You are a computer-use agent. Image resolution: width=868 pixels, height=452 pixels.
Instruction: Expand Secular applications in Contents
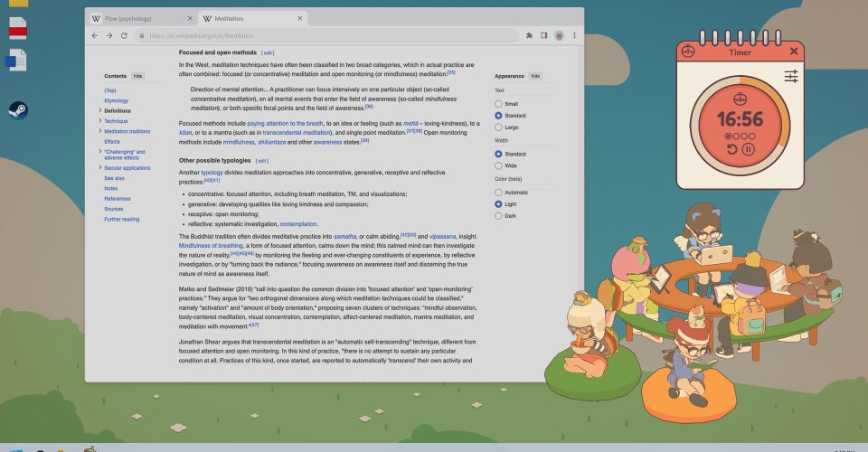pos(100,167)
